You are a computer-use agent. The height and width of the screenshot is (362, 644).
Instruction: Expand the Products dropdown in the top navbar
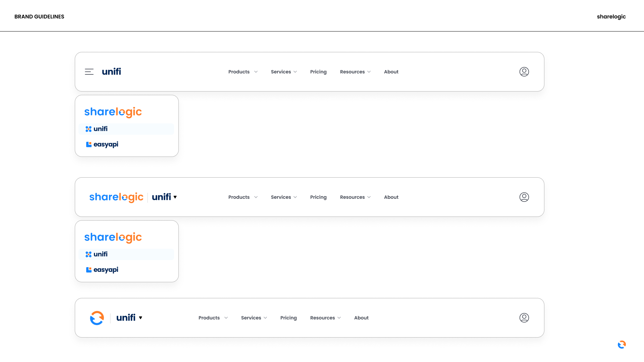pyautogui.click(x=243, y=71)
